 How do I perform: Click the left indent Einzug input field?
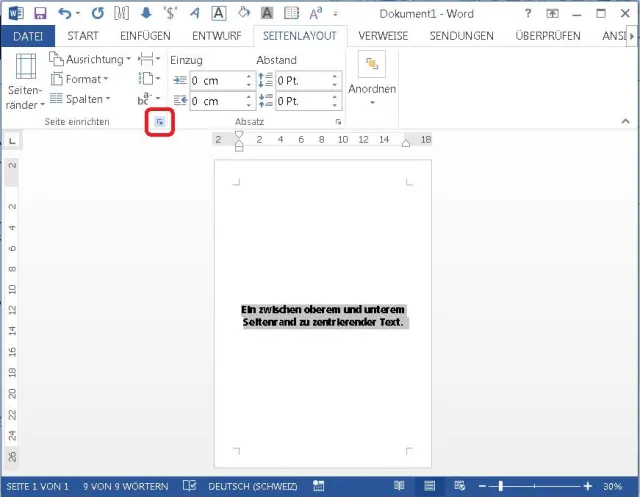pos(215,80)
